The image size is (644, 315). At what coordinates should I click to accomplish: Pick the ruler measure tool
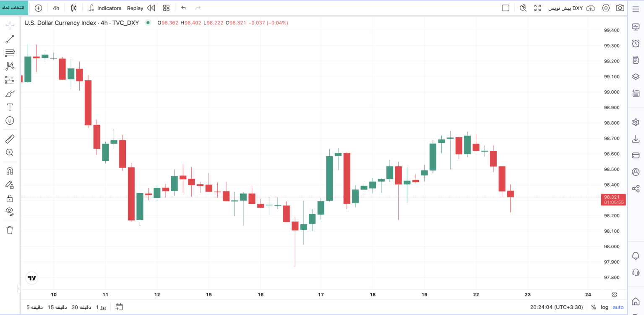[x=10, y=139]
